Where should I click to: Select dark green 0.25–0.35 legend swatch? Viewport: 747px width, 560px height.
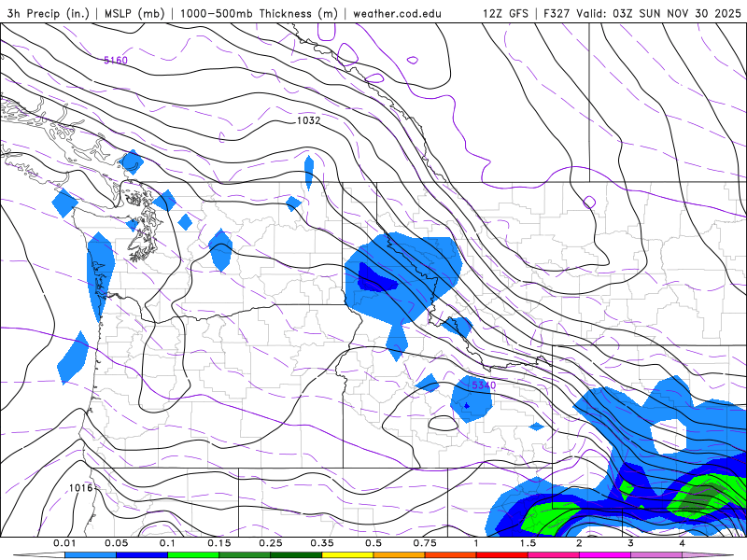296,555
